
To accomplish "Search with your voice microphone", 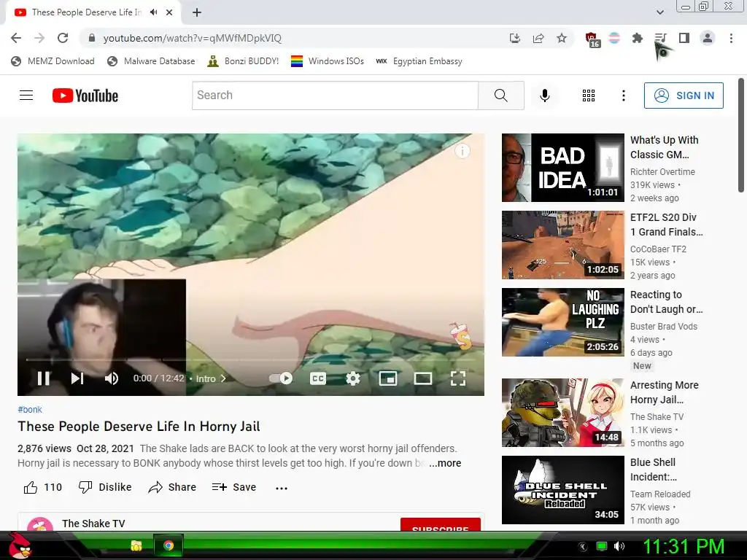I will click(x=544, y=96).
